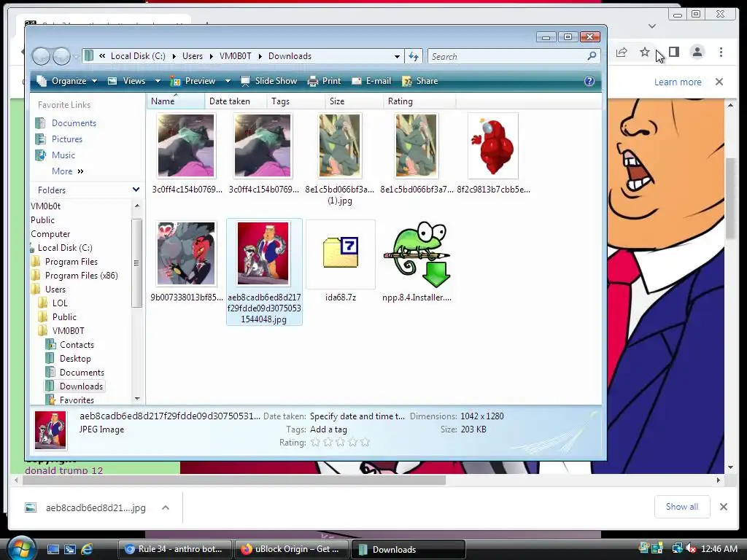The image size is (747, 560).
Task: Sort by the Rating column header
Action: [419, 101]
